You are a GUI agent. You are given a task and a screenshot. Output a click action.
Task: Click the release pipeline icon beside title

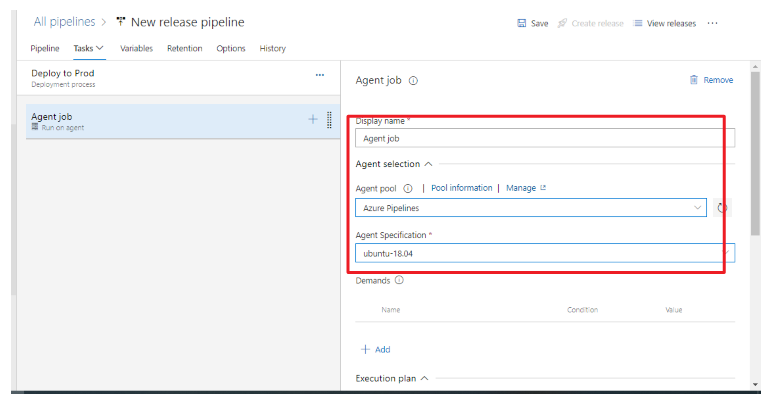coord(121,22)
